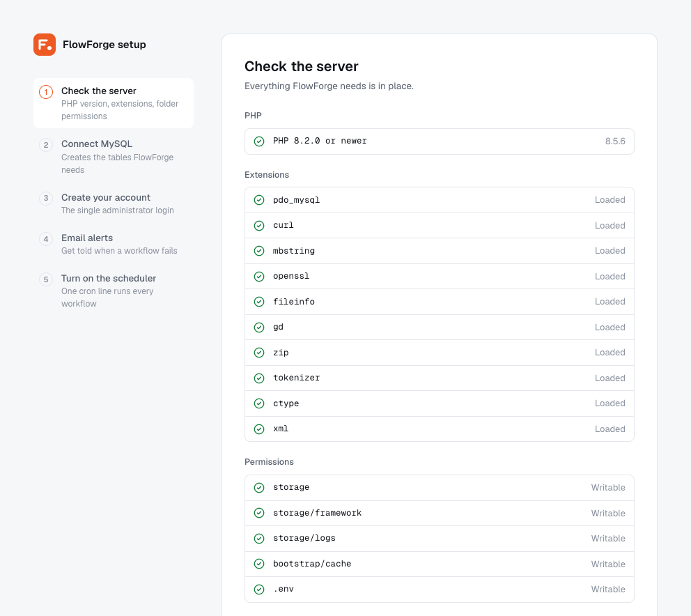Click the check icon next to gd
This screenshot has height=616, width=691.
(x=259, y=328)
